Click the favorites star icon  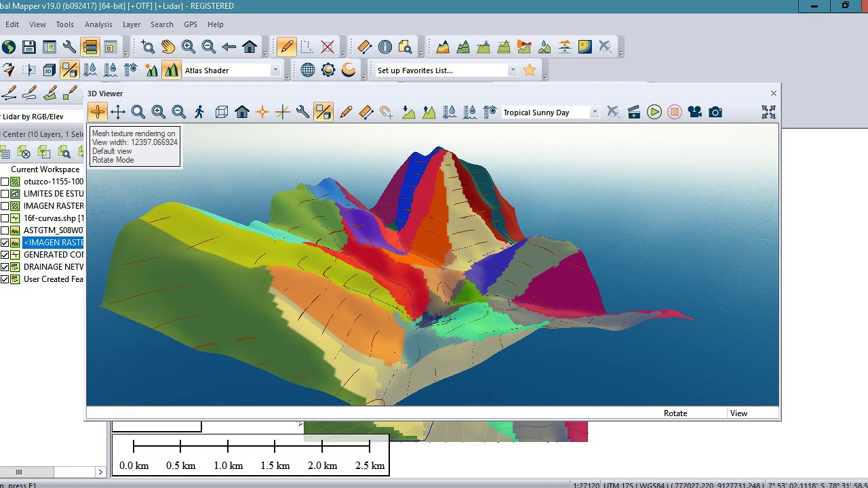530,70
